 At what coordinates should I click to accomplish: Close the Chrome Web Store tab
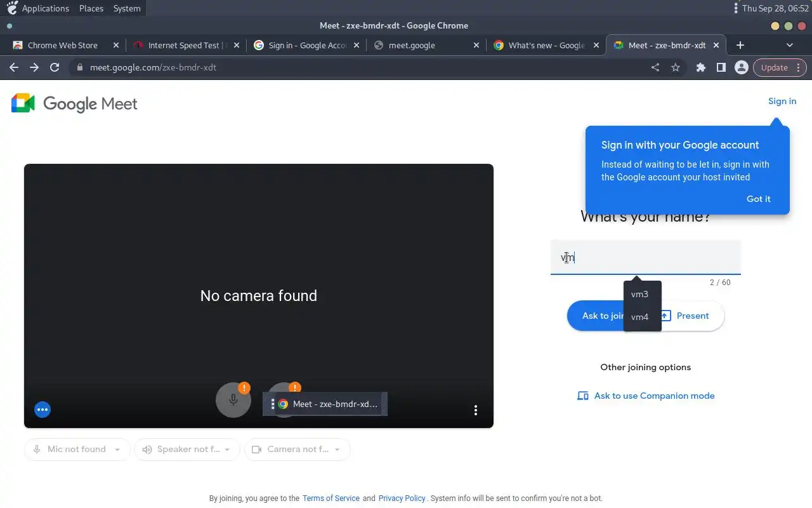point(115,45)
